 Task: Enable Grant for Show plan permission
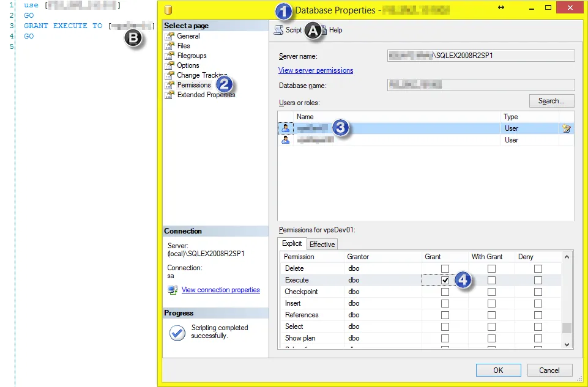click(445, 338)
